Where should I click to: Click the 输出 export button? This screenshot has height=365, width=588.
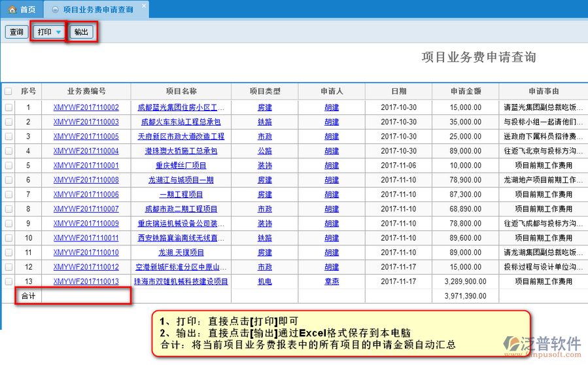pos(82,32)
